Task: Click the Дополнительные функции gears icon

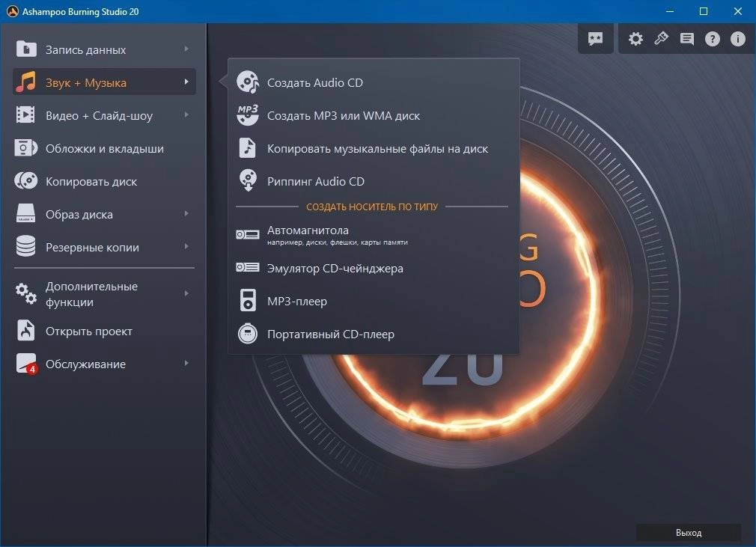Action: coord(25,293)
